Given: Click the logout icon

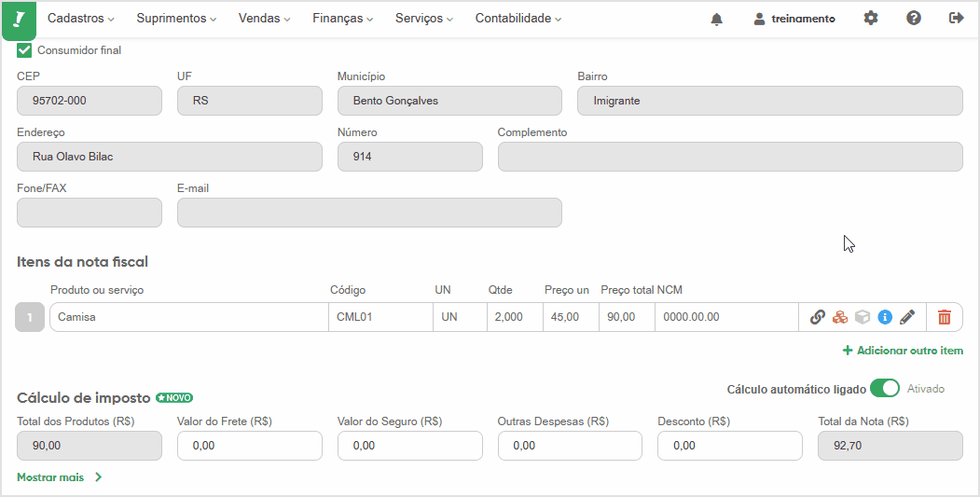Looking at the screenshot, I should click(957, 18).
